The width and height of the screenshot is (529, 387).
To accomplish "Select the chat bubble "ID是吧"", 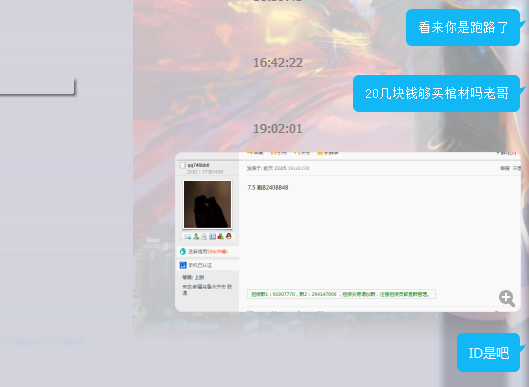I will [489, 353].
